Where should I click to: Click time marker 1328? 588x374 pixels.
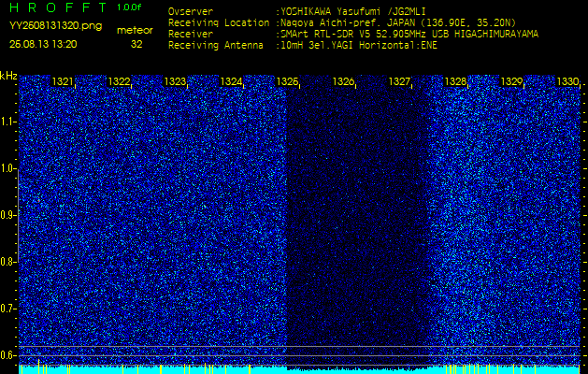pyautogui.click(x=456, y=81)
